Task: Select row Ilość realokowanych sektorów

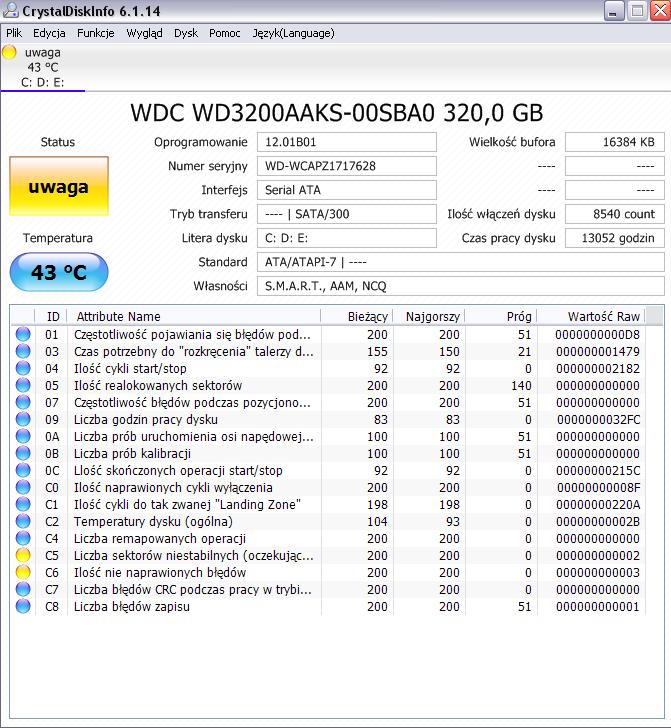Action: point(328,385)
